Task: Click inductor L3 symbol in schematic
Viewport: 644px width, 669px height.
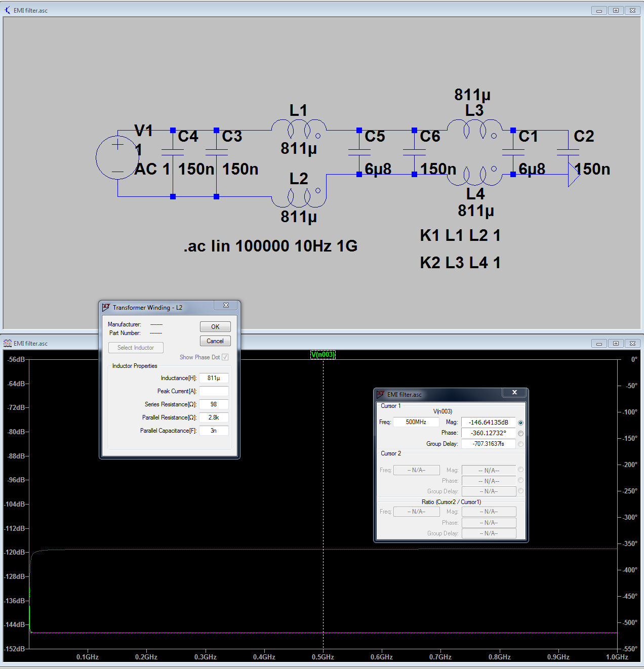Action: tap(474, 130)
